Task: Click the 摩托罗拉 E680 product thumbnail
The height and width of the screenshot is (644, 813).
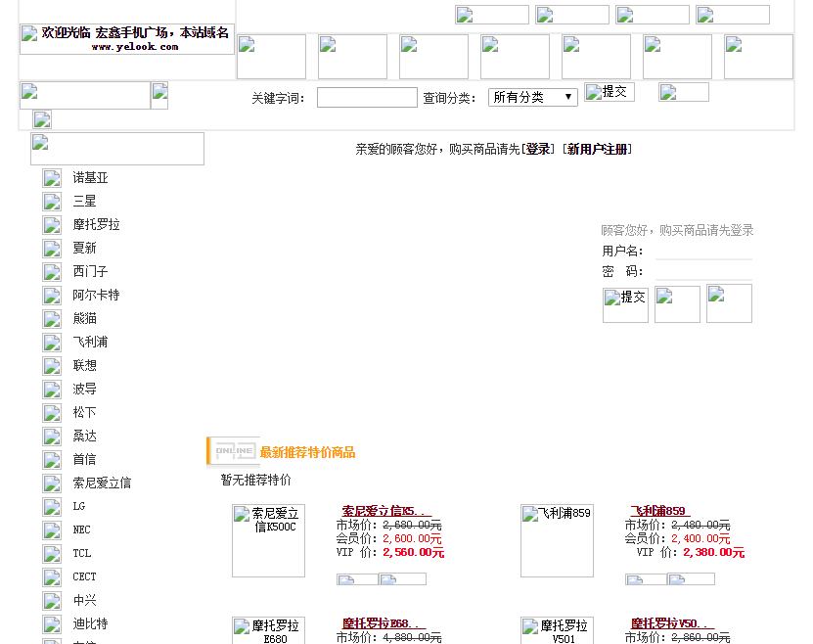Action: 269,630
